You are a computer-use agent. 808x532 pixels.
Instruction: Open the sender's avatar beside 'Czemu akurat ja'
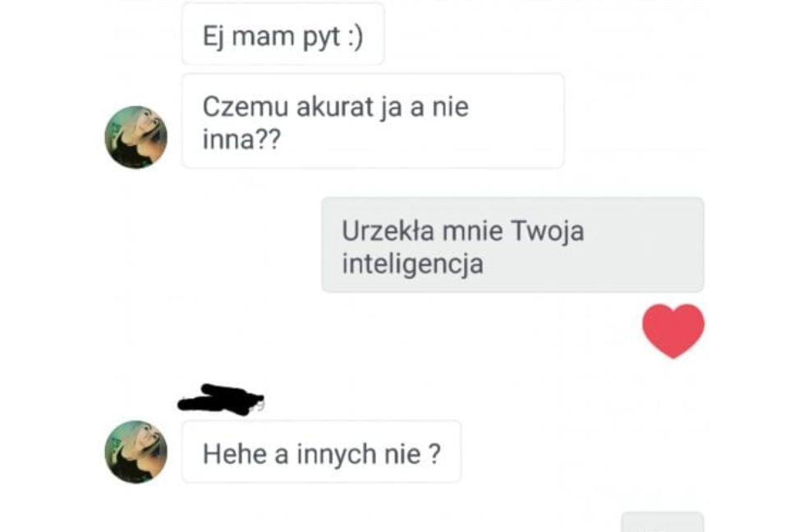point(136,137)
